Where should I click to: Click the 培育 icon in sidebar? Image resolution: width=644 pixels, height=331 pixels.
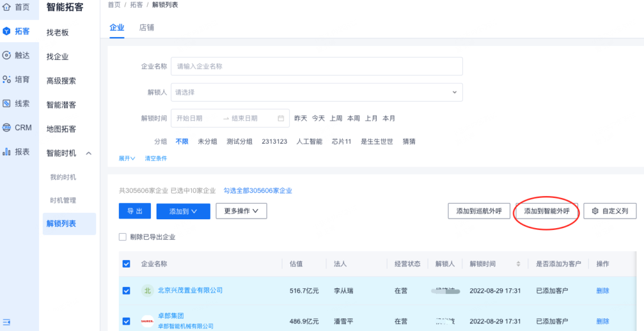(6, 79)
